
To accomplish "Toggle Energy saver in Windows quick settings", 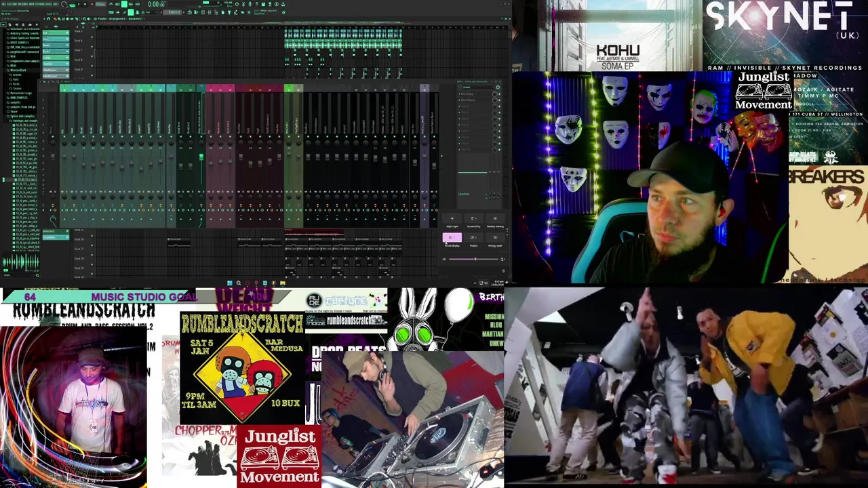I will [495, 237].
